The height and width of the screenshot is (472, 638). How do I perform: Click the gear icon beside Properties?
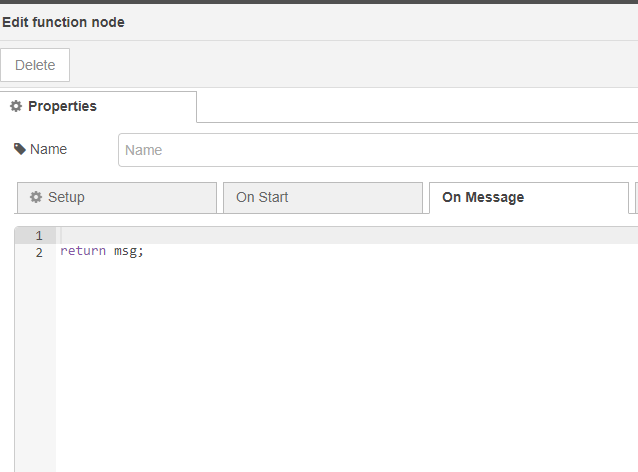click(16, 106)
